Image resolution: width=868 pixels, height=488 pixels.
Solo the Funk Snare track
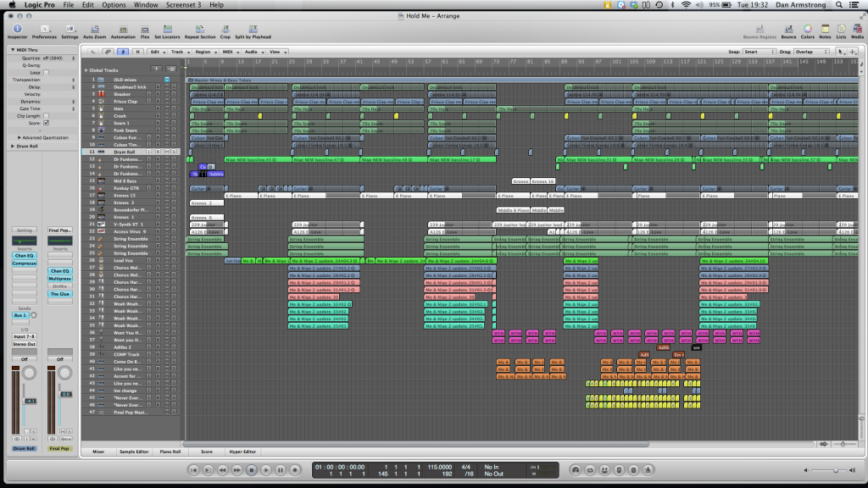[x=174, y=130]
